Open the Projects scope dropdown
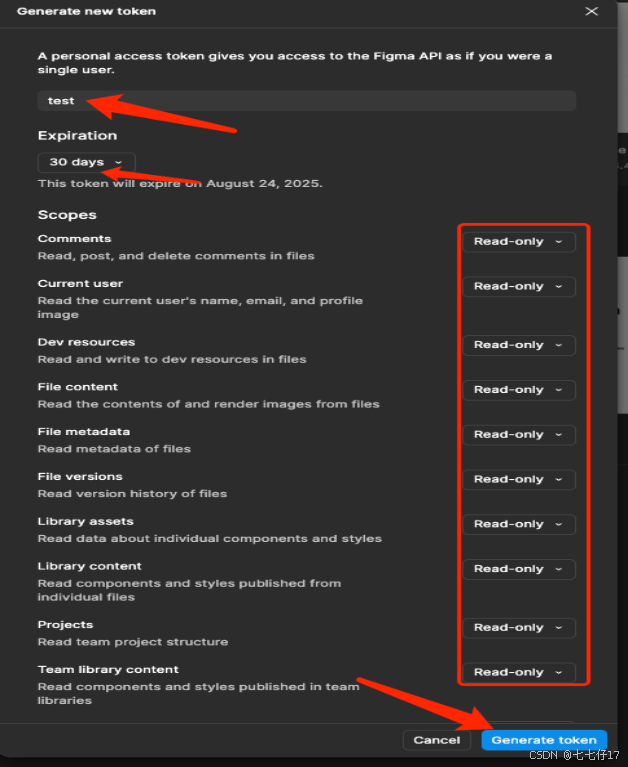628x767 pixels. pos(518,628)
